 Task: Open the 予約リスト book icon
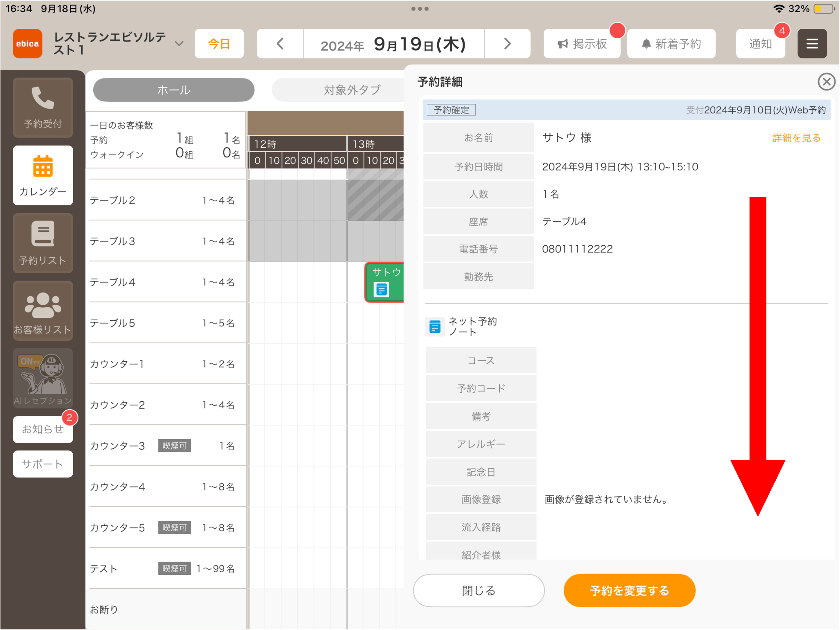point(42,243)
